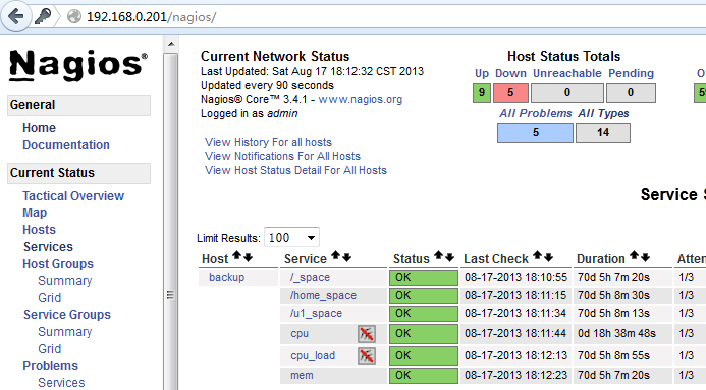This screenshot has height=390, width=706.
Task: Open the backup host link
Action: (x=226, y=277)
